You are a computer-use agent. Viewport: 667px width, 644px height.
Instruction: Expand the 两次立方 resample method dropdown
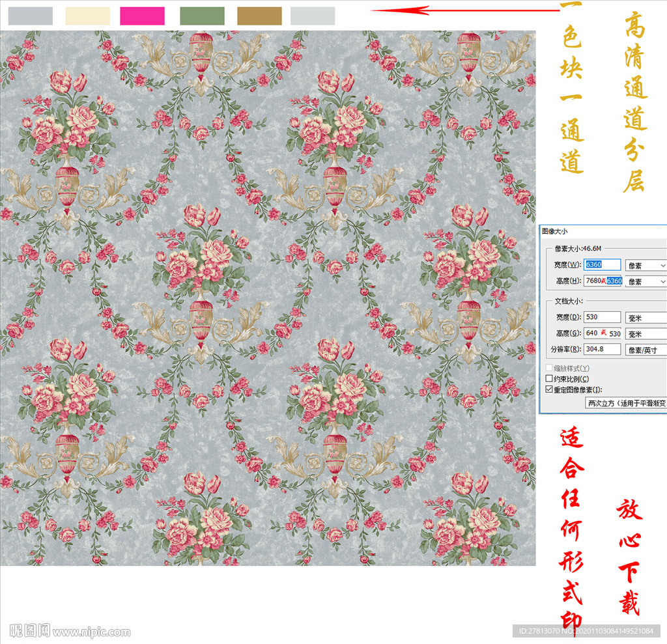pyautogui.click(x=625, y=404)
